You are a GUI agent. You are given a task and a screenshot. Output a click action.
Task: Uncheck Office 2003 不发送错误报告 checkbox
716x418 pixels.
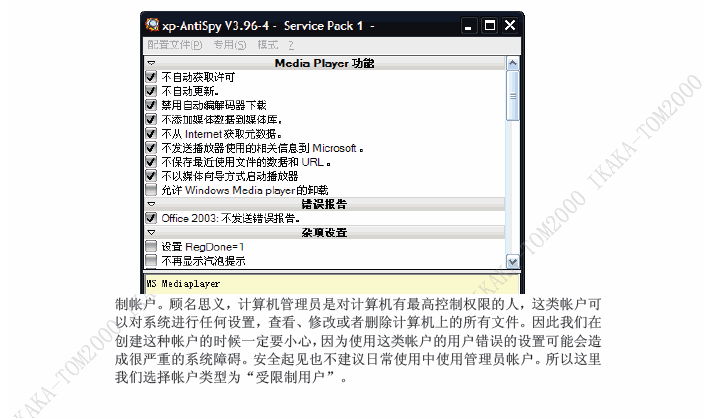click(151, 218)
